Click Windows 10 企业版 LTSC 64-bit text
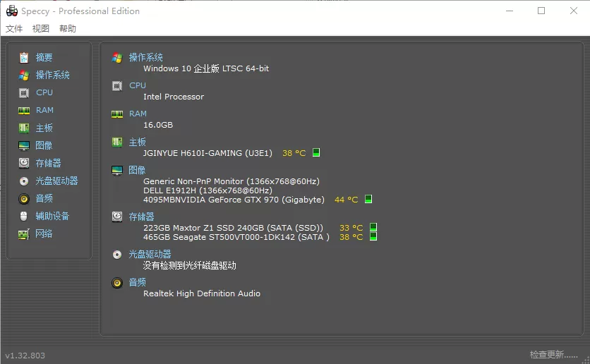 (x=206, y=68)
